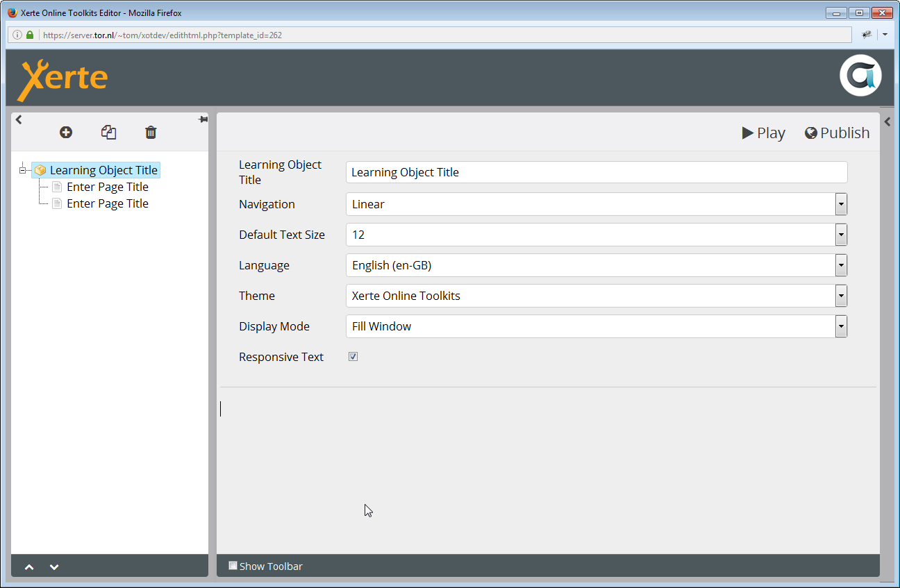The image size is (900, 588).
Task: Collapse the Learning Object Title tree node
Action: (x=23, y=170)
